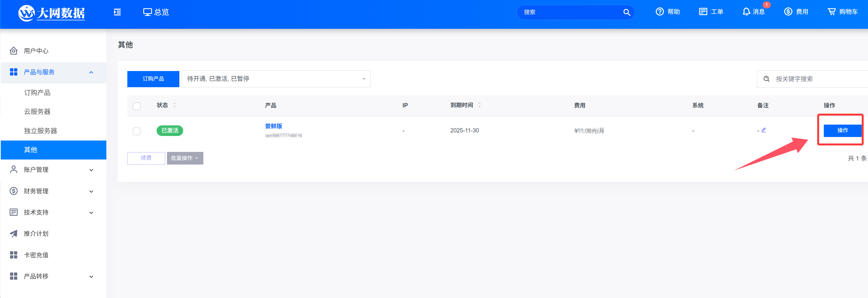The height and width of the screenshot is (298, 868).
Task: Open the shopping cart icon
Action: [831, 12]
